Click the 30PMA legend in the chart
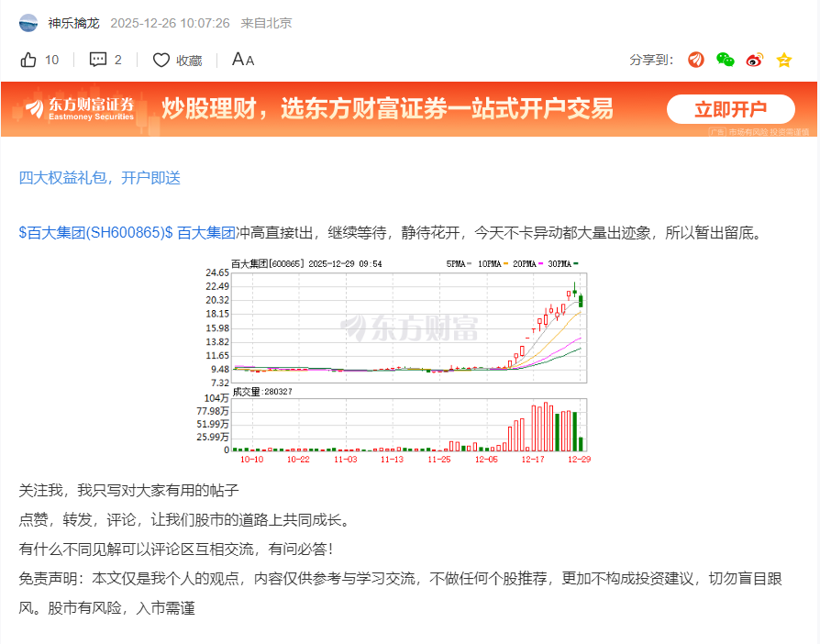Viewport: 820px width, 644px height. (563, 263)
